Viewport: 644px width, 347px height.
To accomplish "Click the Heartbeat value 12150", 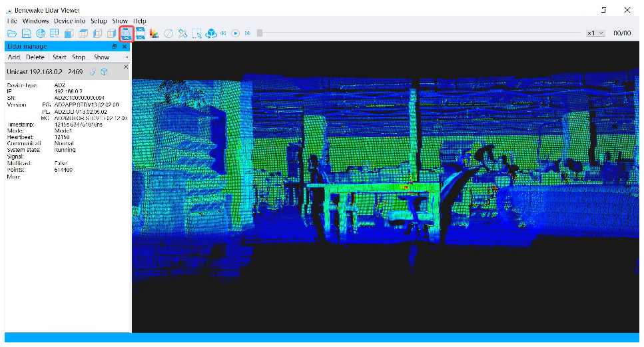I will pyautogui.click(x=62, y=137).
